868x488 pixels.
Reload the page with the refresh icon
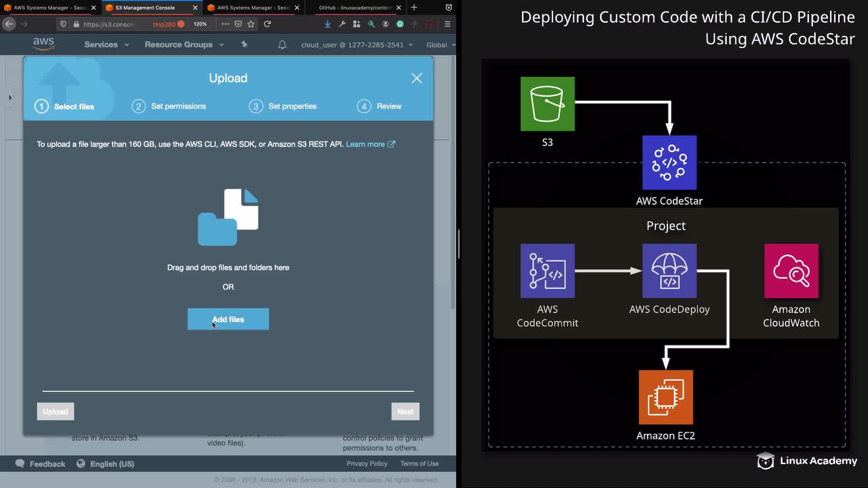click(267, 24)
